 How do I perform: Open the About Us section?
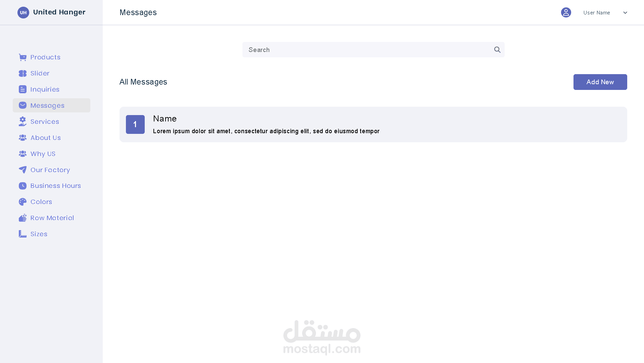52,138
